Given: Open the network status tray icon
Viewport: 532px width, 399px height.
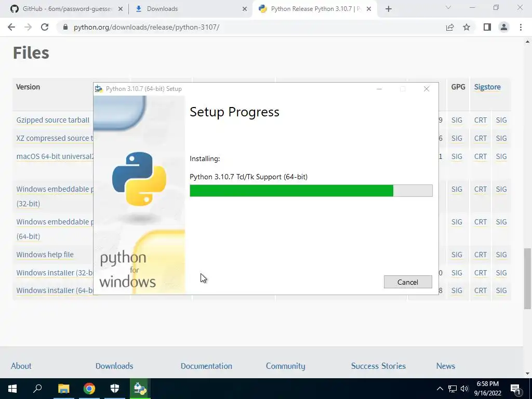Looking at the screenshot, I should click(453, 389).
